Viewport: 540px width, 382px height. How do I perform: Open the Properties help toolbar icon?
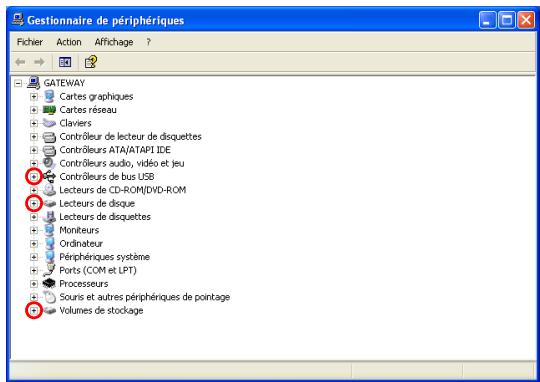[x=91, y=62]
